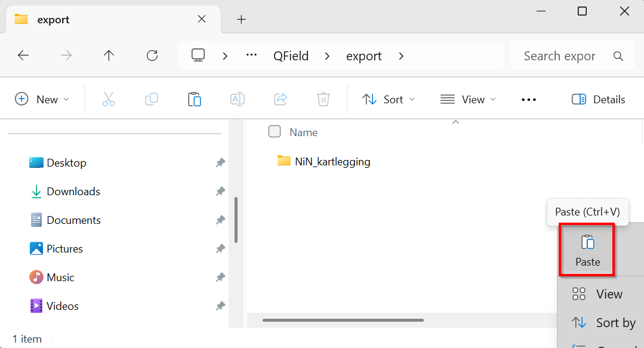This screenshot has width=644, height=348.
Task: Open the New dropdown menu
Action: (x=42, y=99)
